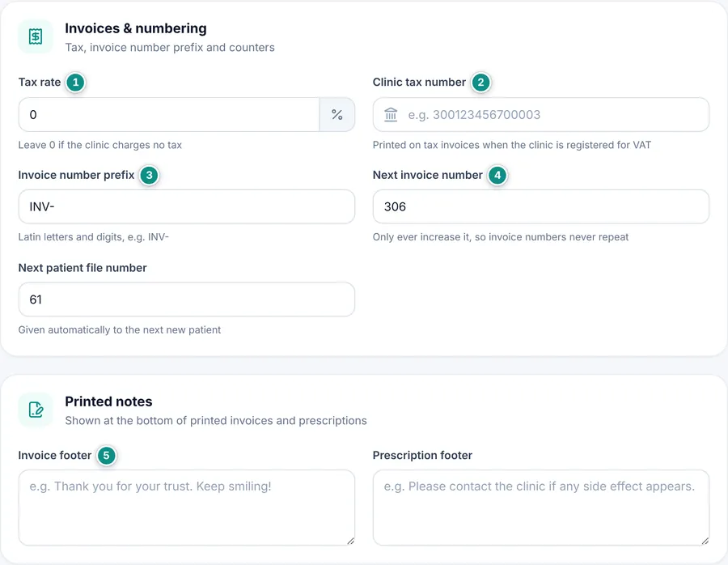Viewport: 728px width, 565px height.
Task: Click inside the Prescription footer text area
Action: pyautogui.click(x=541, y=508)
